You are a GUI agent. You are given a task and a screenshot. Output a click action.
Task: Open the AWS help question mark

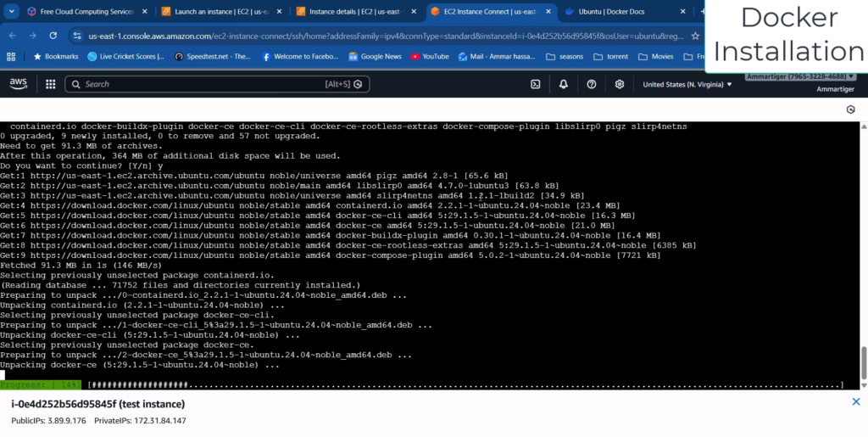coord(591,84)
